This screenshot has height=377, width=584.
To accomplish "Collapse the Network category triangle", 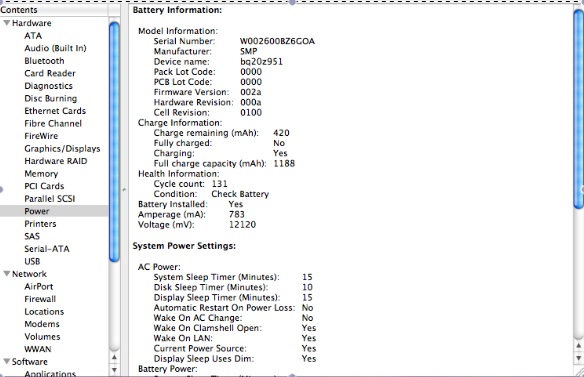I will (6, 274).
